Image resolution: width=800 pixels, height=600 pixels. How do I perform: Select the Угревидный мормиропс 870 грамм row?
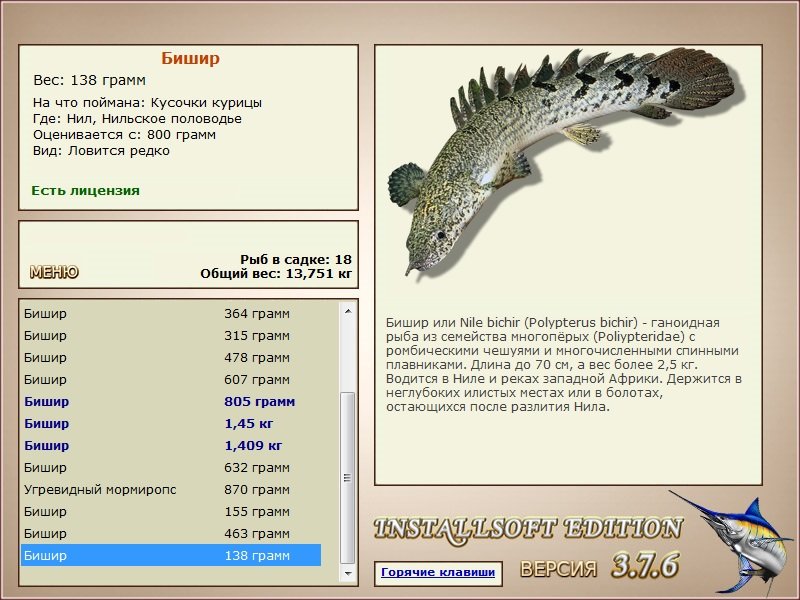click(x=171, y=489)
